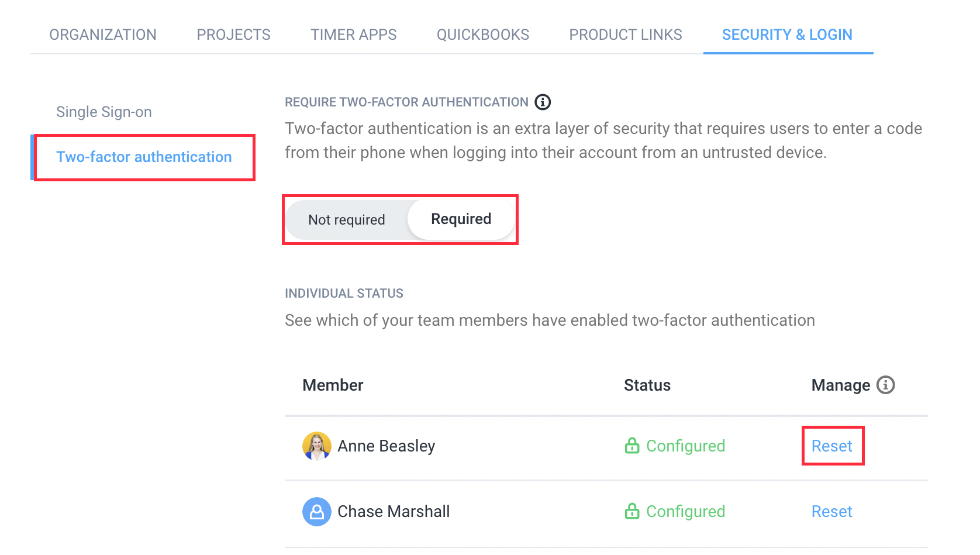This screenshot has height=555, width=980.
Task: Click lock icon in Anne Beasley's status
Action: (x=632, y=446)
